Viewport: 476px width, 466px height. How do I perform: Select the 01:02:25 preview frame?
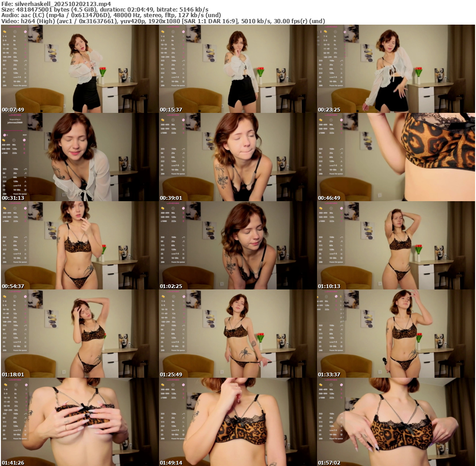pos(238,245)
